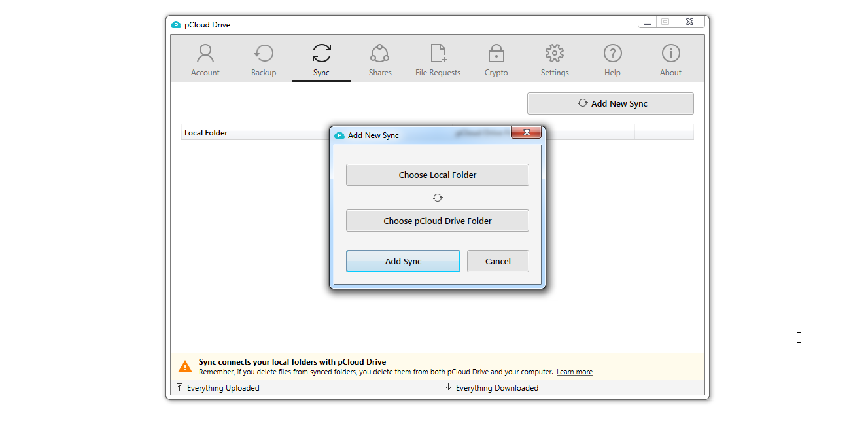868x428 pixels.
Task: Open the About tab
Action: tap(670, 60)
